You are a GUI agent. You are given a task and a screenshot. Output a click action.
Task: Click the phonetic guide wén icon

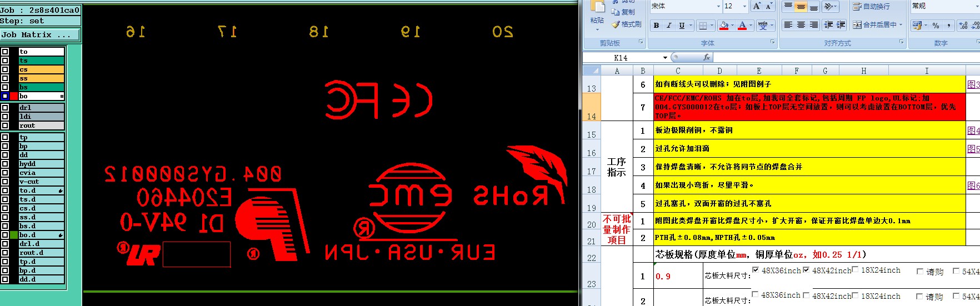coord(763,26)
